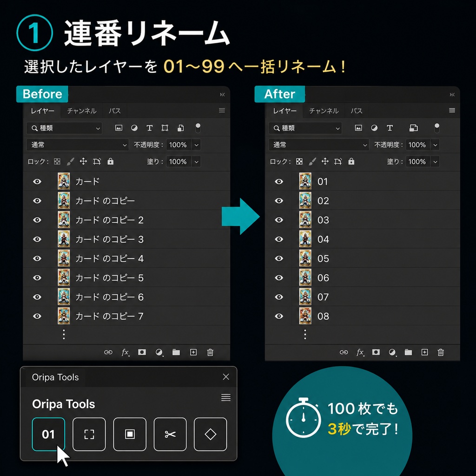Switch to パス tab in Before panel
Screen dimensions: 476x476
point(115,111)
